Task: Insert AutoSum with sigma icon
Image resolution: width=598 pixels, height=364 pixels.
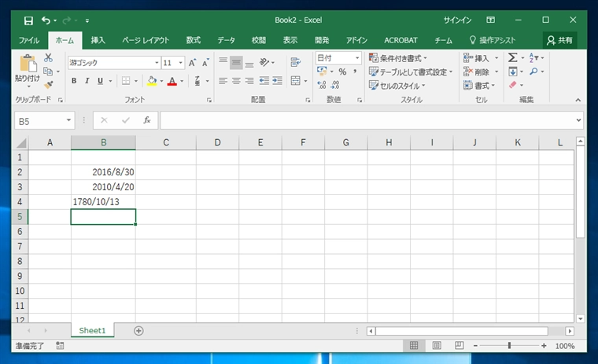Action: pyautogui.click(x=512, y=57)
